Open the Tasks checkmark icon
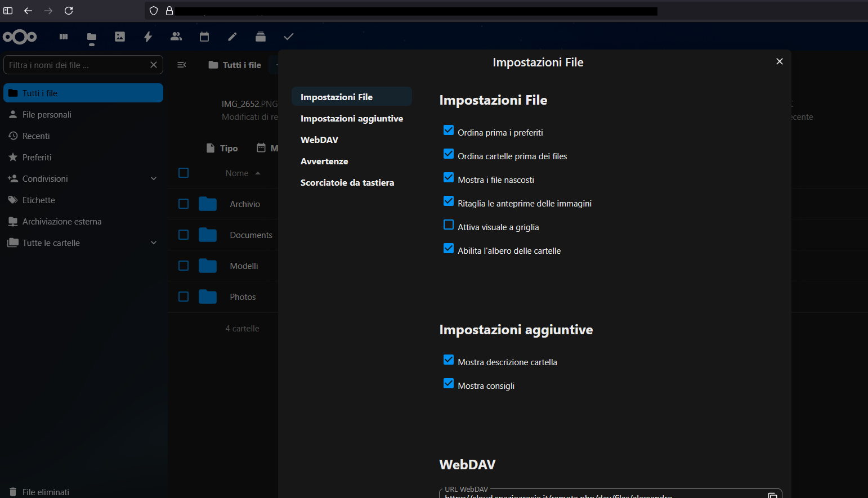 click(289, 37)
